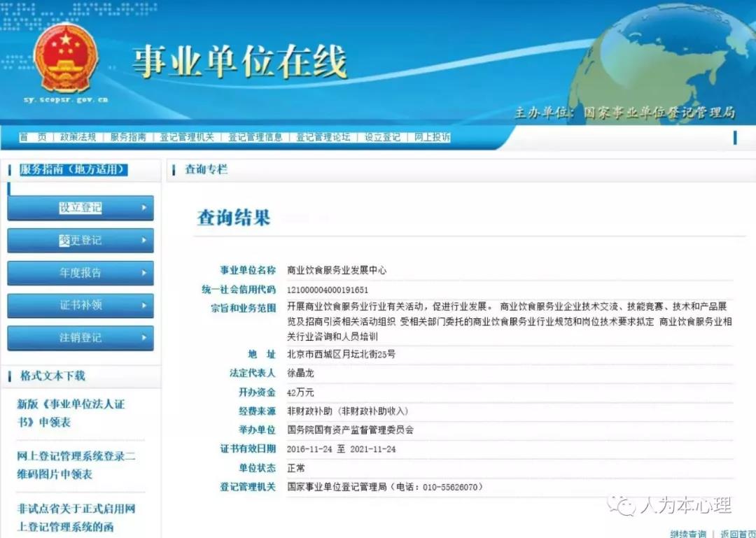This screenshot has width=756, height=538.
Task: Click the 注销登记 sidebar button
Action: click(x=80, y=337)
